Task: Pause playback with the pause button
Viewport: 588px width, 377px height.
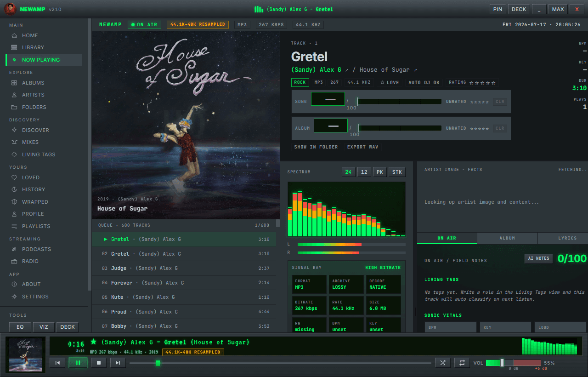Action: pos(78,363)
